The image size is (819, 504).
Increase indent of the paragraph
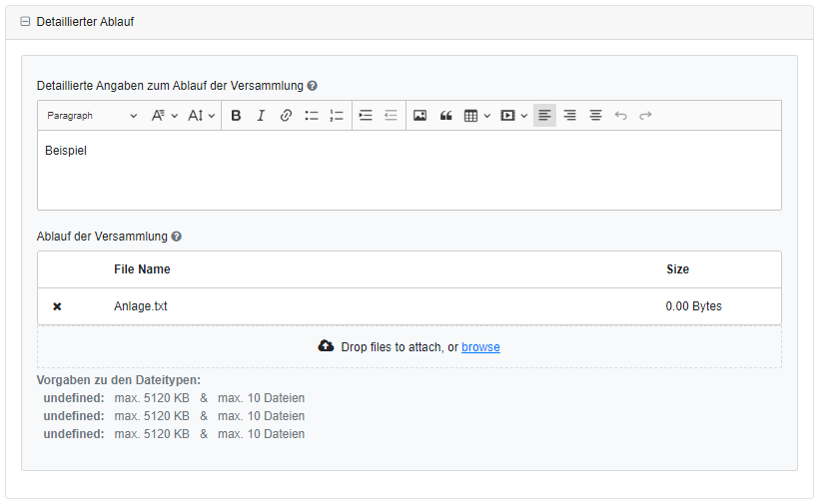[366, 116]
